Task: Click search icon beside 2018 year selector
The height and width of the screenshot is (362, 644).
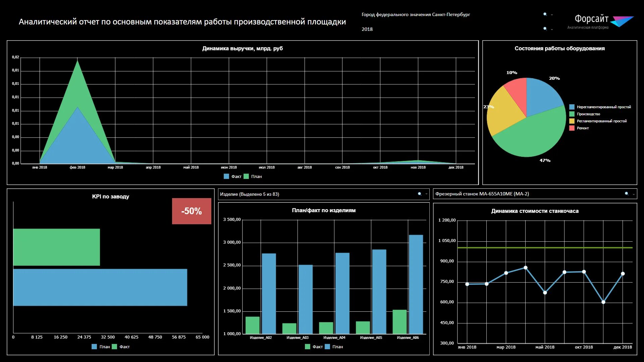Action: point(545,29)
